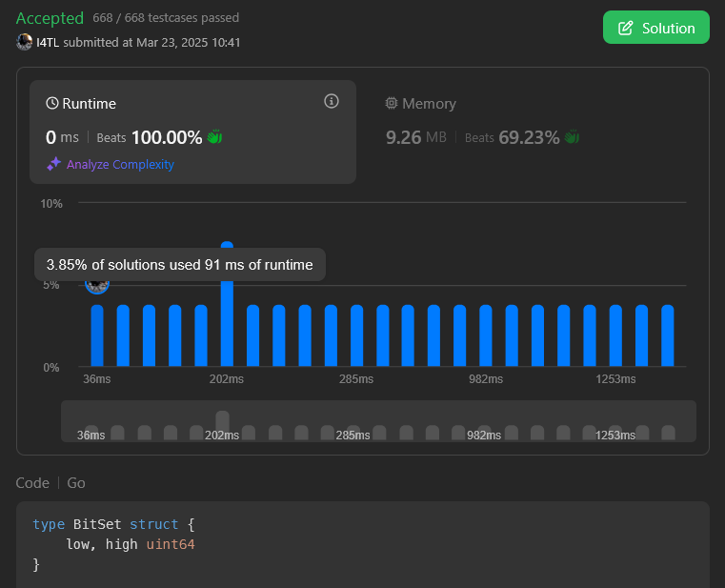Click the Go language label
Image resolution: width=725 pixels, height=588 pixels.
(76, 483)
